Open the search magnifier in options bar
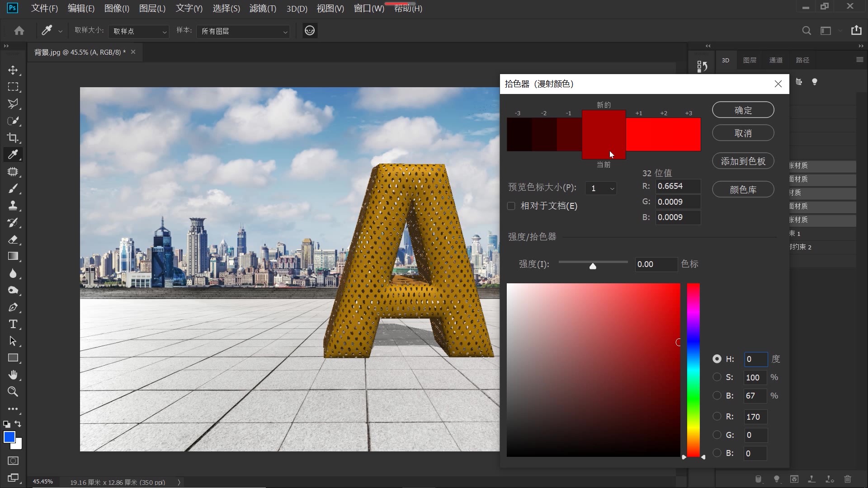This screenshot has height=488, width=868. pyautogui.click(x=807, y=31)
